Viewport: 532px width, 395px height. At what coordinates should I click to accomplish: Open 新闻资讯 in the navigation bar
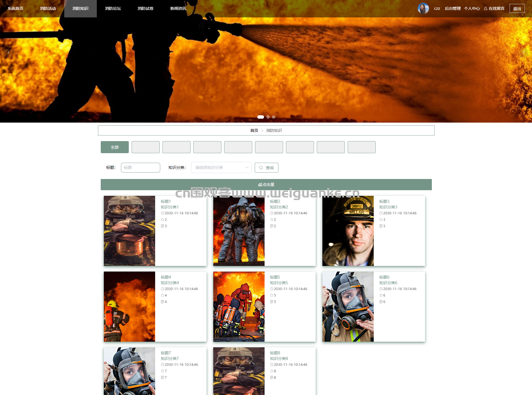tap(178, 9)
